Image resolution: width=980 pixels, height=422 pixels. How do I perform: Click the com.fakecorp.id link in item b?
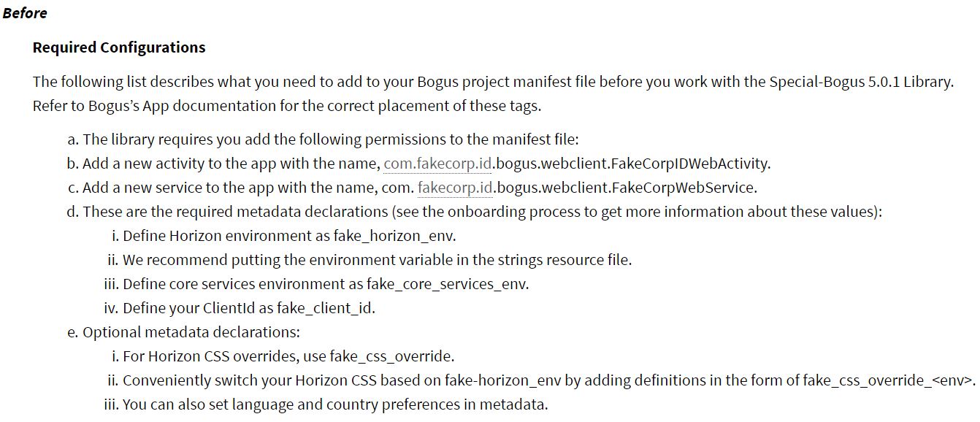[x=438, y=164]
